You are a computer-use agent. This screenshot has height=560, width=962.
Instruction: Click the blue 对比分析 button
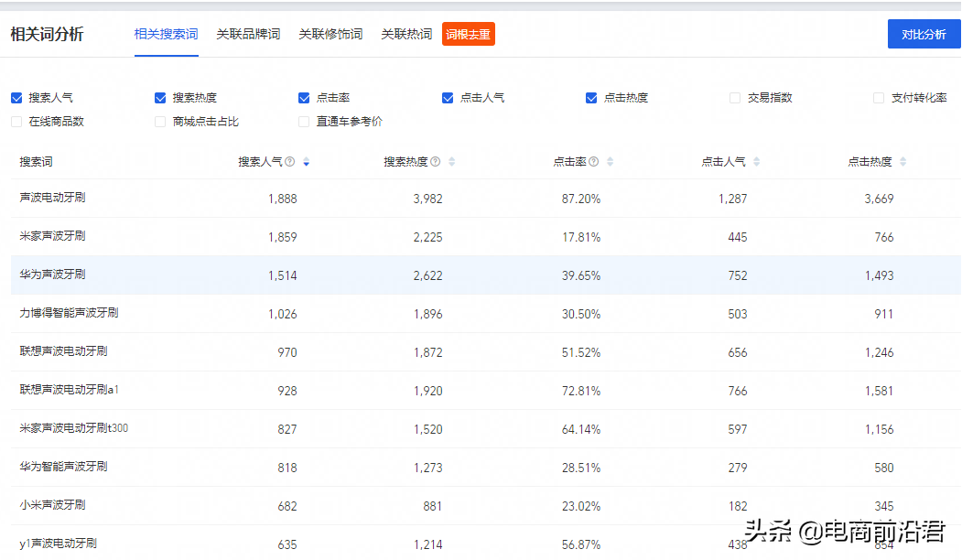click(x=924, y=35)
